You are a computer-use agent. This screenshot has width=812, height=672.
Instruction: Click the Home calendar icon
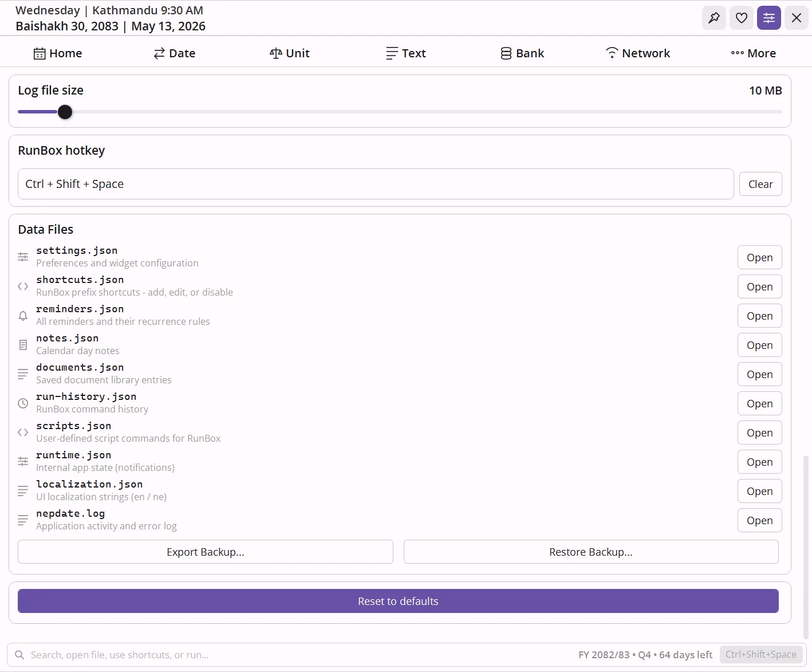click(x=40, y=53)
